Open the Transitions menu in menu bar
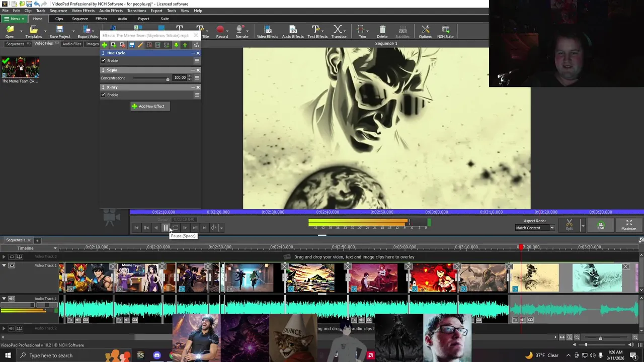Viewport: 644px width, 362px height. 136,11
